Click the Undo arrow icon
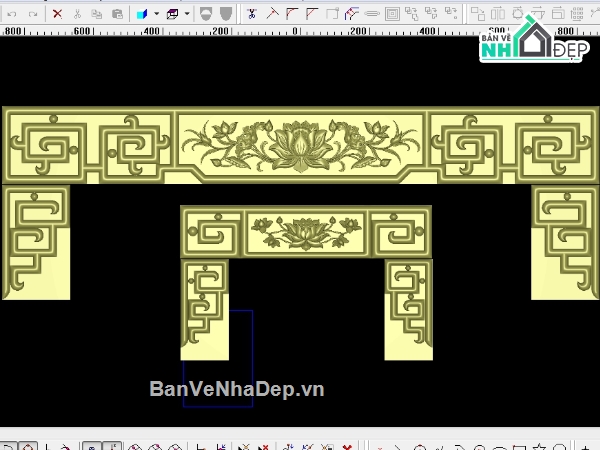This screenshot has height=450, width=600. pyautogui.click(x=11, y=15)
